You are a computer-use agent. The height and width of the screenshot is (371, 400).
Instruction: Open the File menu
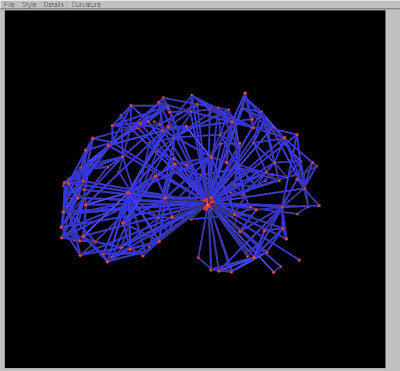pos(9,5)
